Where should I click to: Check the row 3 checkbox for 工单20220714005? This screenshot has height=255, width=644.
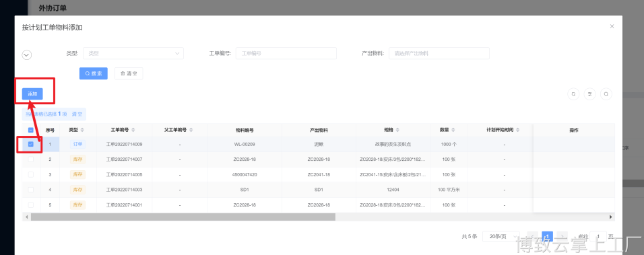point(31,175)
